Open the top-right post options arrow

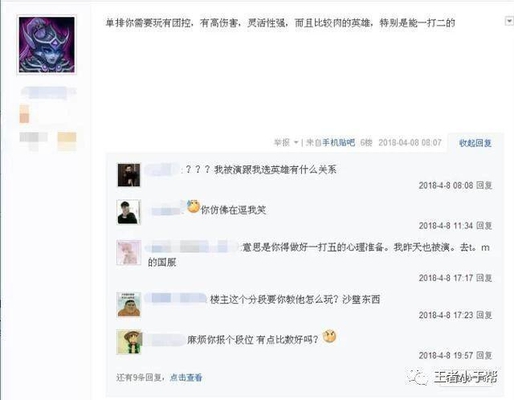pyautogui.click(x=509, y=21)
